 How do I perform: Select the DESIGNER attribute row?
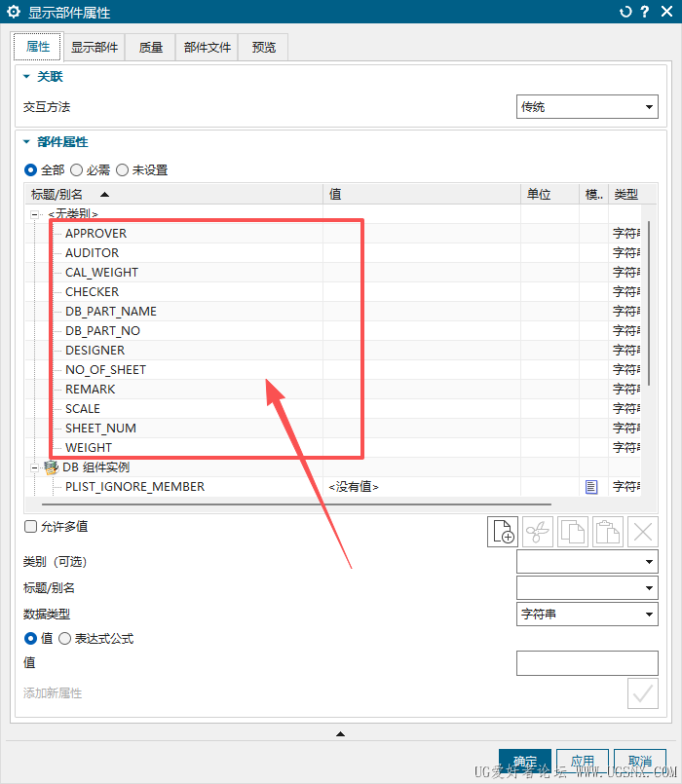click(x=333, y=351)
